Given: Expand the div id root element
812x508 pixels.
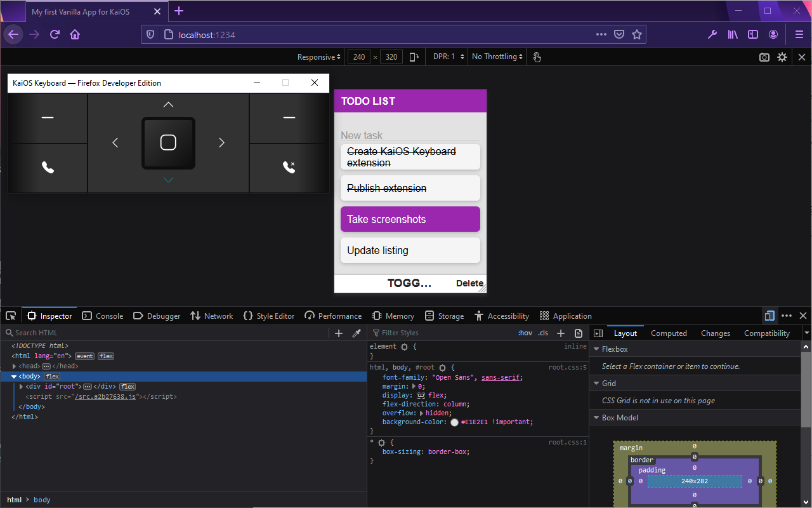Looking at the screenshot, I should pos(22,387).
